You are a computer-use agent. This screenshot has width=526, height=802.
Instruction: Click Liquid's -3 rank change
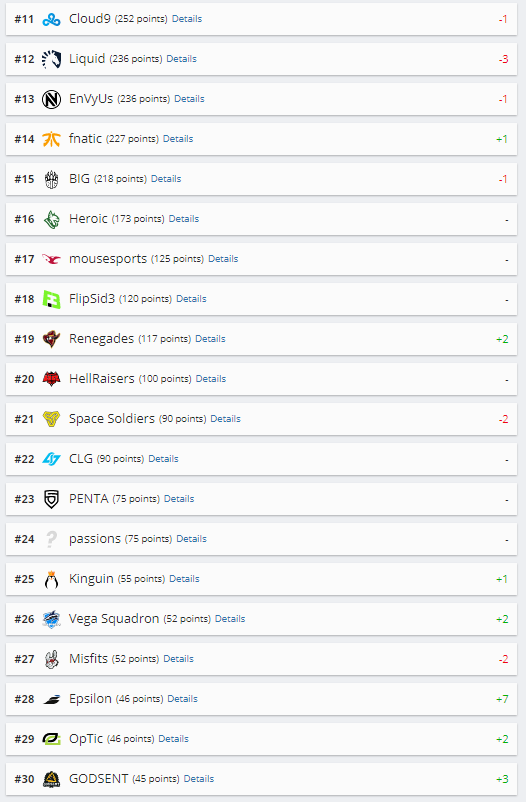503,59
